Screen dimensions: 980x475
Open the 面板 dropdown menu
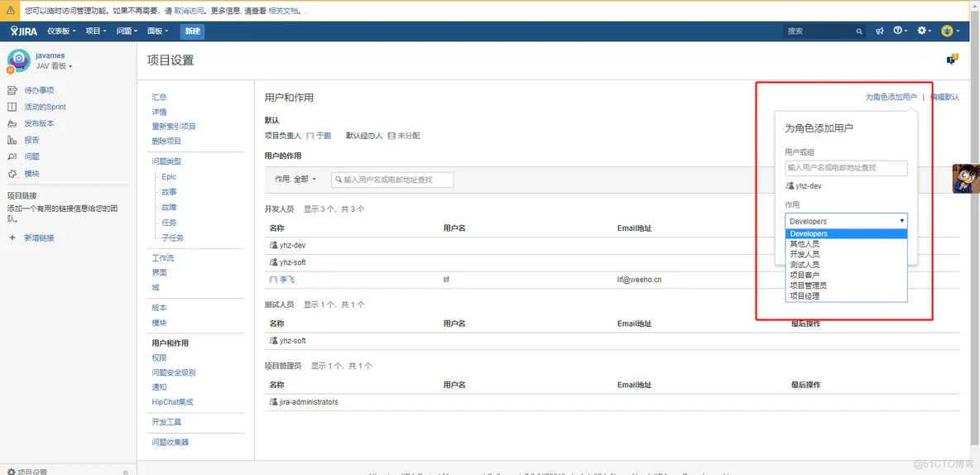[158, 31]
